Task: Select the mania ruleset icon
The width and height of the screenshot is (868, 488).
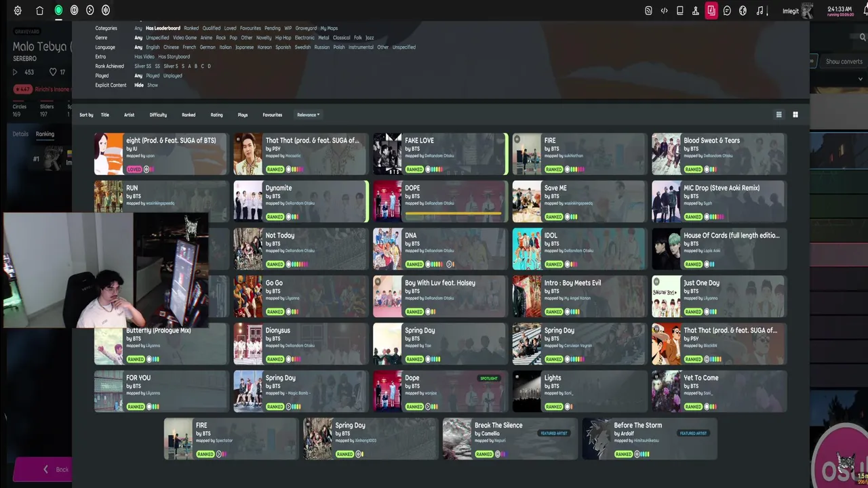Action: point(106,10)
